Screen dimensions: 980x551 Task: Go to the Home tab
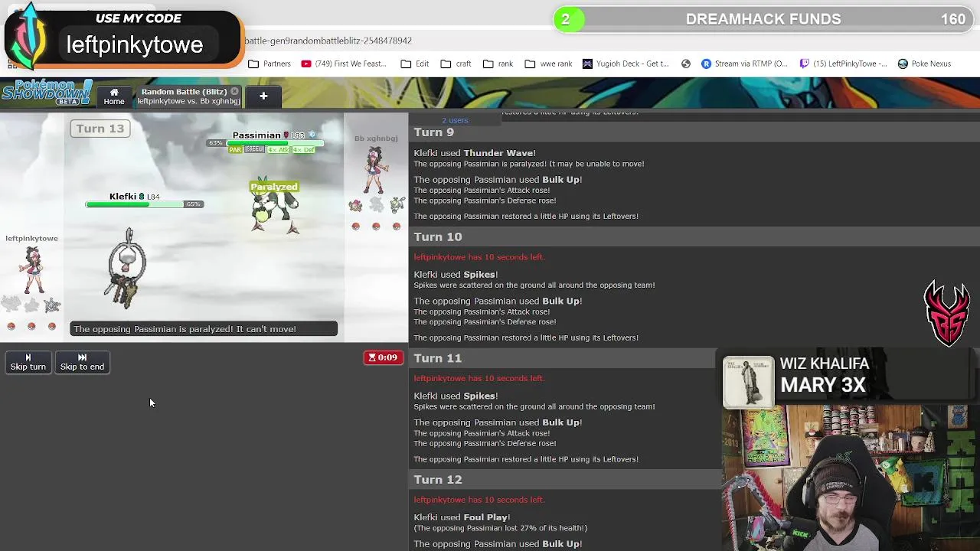(x=114, y=96)
